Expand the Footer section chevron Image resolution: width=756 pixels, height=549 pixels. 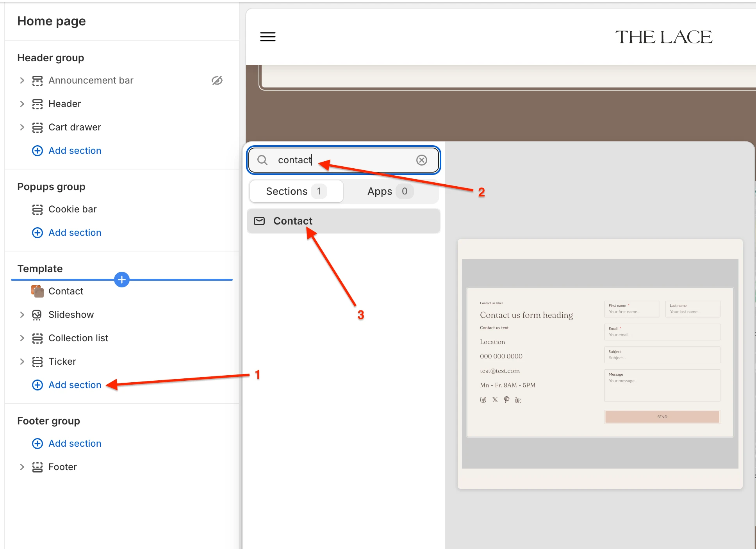point(22,467)
